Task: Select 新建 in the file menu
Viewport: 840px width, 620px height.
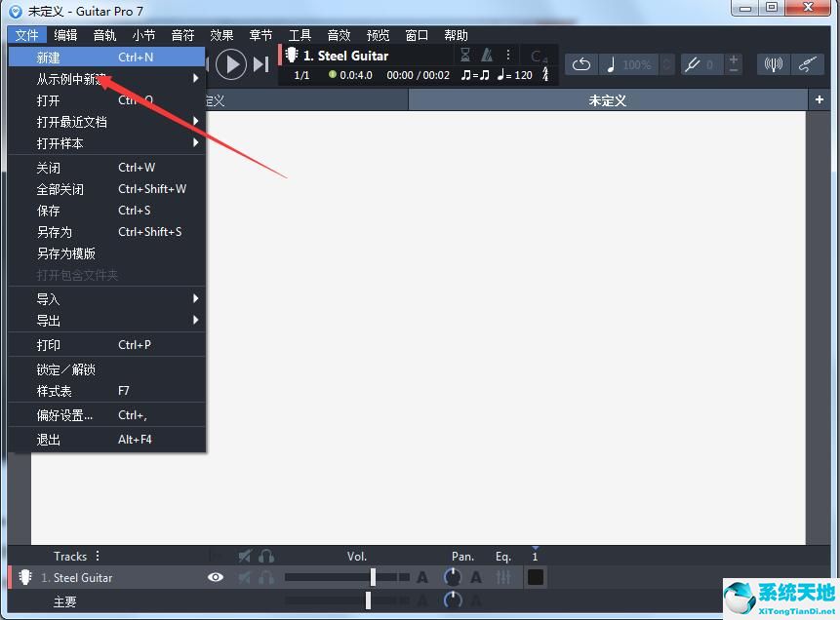Action: (107, 58)
